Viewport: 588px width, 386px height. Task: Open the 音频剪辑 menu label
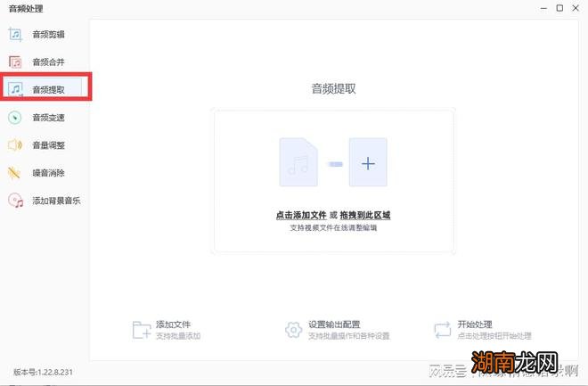[48, 35]
